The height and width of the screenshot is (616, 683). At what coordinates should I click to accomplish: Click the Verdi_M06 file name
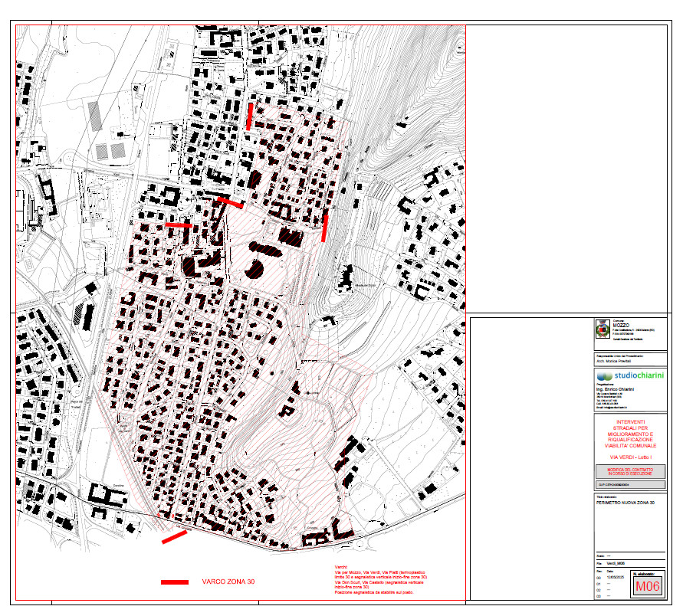click(616, 563)
